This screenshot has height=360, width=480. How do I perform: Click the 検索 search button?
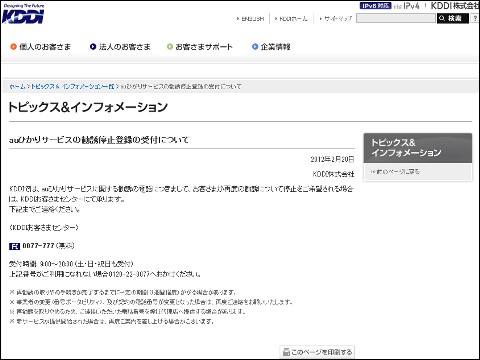(x=453, y=18)
